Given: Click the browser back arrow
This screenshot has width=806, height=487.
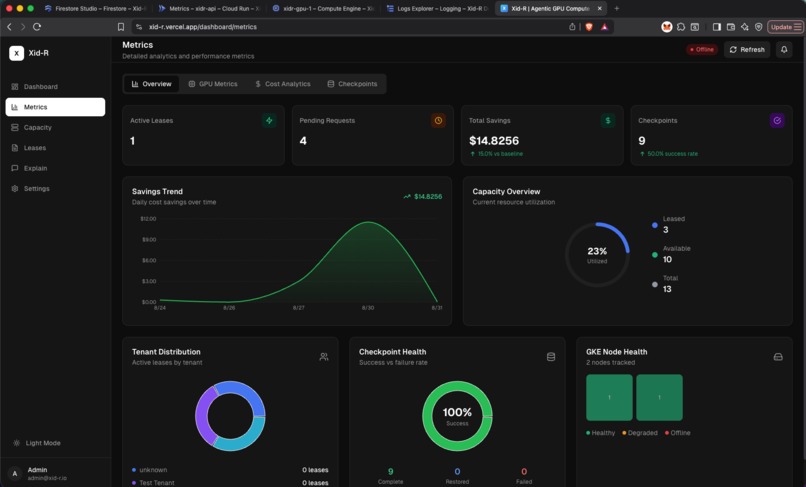Looking at the screenshot, I should (x=9, y=27).
